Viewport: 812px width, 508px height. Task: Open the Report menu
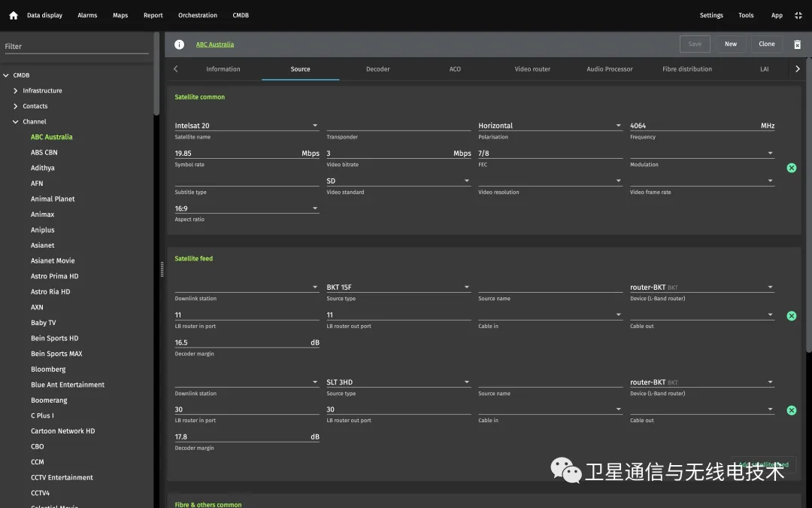[153, 16]
